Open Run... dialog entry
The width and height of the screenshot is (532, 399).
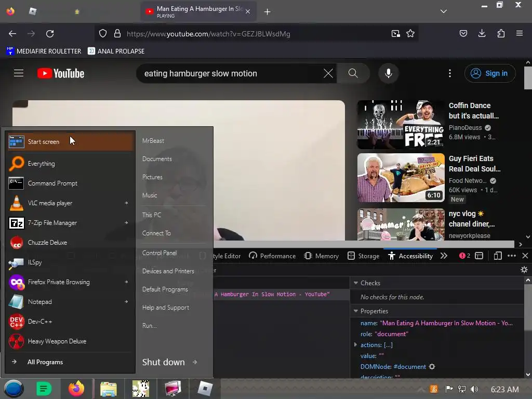[150, 326]
